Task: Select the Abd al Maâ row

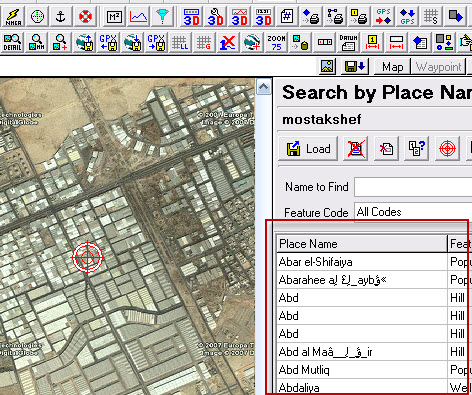Action: (x=374, y=352)
